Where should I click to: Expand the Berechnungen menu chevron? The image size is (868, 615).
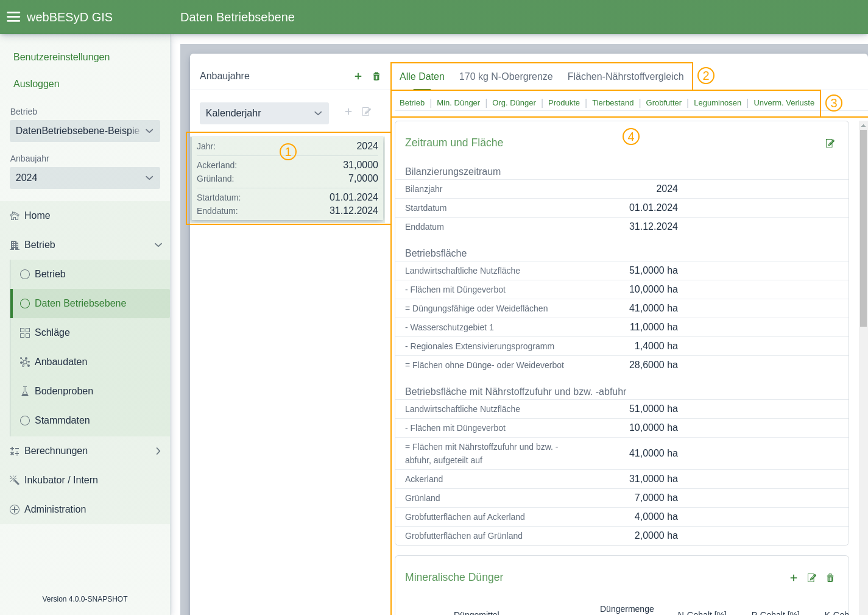[x=158, y=451]
